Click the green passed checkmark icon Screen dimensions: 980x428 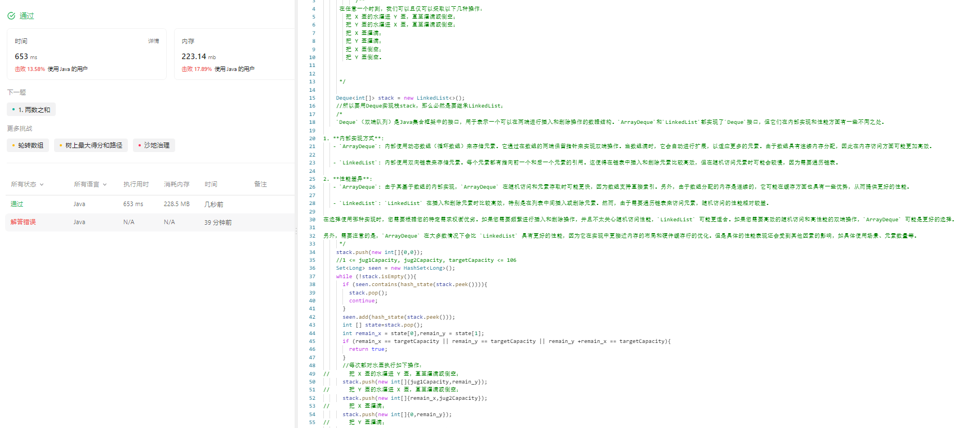pyautogui.click(x=11, y=16)
